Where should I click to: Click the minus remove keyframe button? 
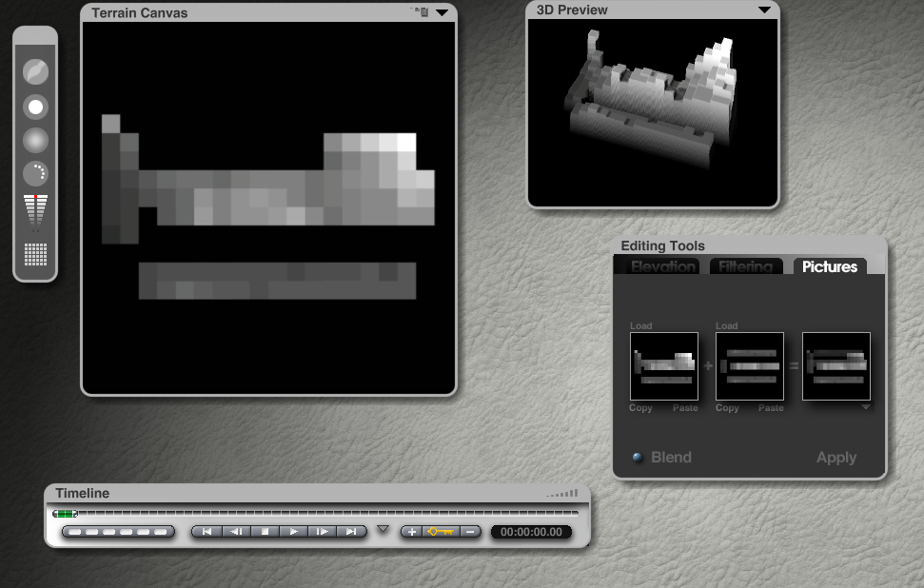(470, 532)
